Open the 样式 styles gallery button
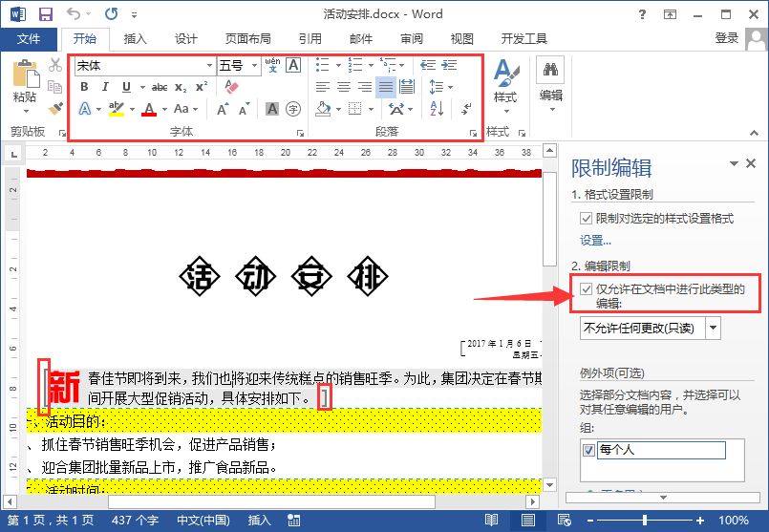Viewport: 769px width, 532px height. (505, 84)
